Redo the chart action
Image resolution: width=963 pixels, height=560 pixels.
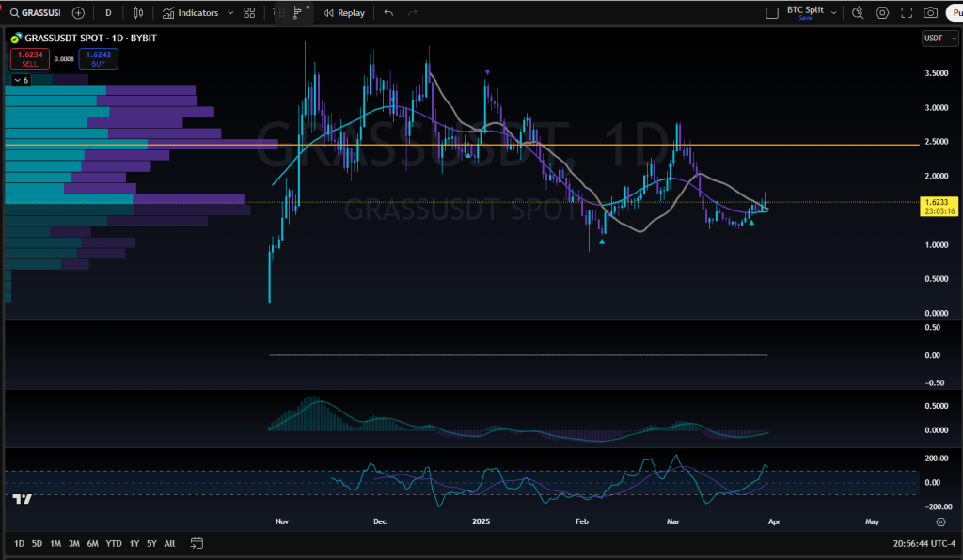[x=413, y=13]
